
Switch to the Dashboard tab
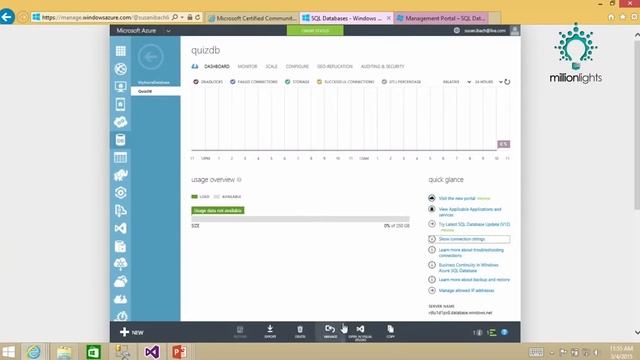pyautogui.click(x=217, y=67)
